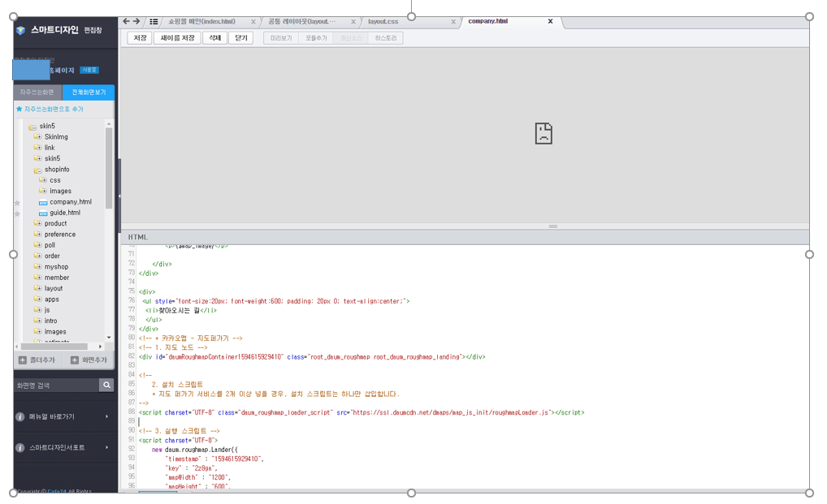Expand the order folder
827x504 pixels.
(37, 256)
